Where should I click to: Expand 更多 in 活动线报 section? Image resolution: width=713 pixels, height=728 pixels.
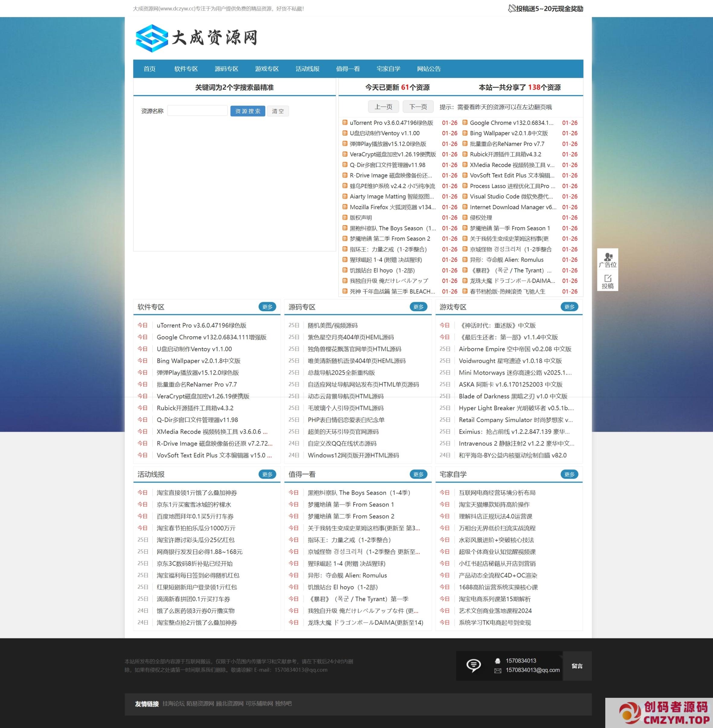[x=267, y=474]
